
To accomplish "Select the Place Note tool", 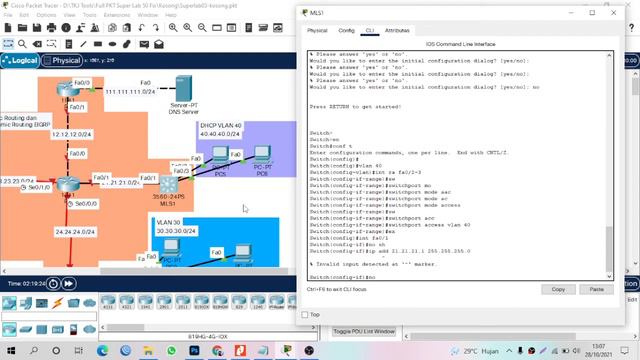I will click(69, 44).
